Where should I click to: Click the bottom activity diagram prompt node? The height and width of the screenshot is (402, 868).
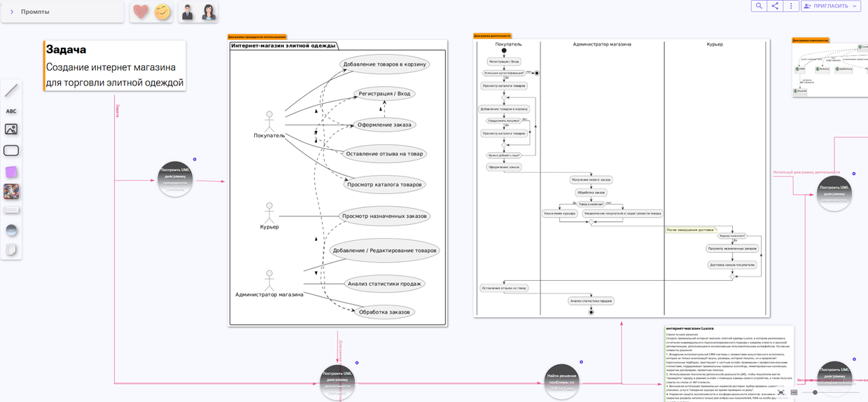click(337, 382)
